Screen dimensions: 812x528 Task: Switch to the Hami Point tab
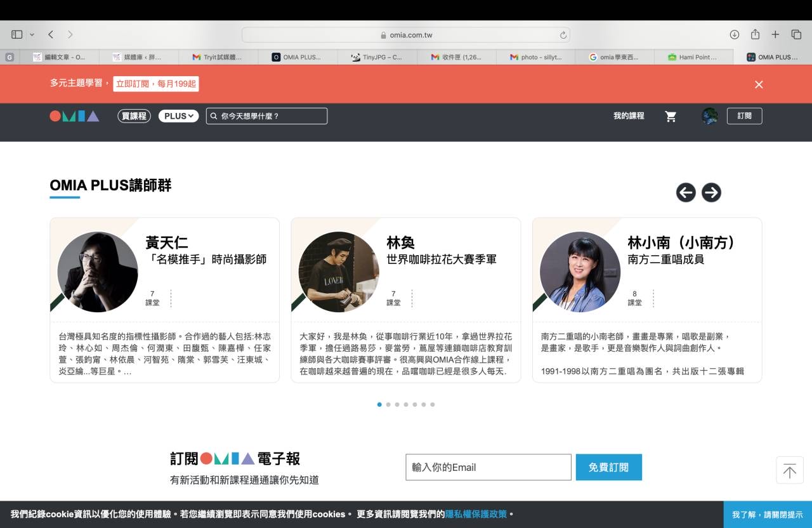click(x=694, y=57)
